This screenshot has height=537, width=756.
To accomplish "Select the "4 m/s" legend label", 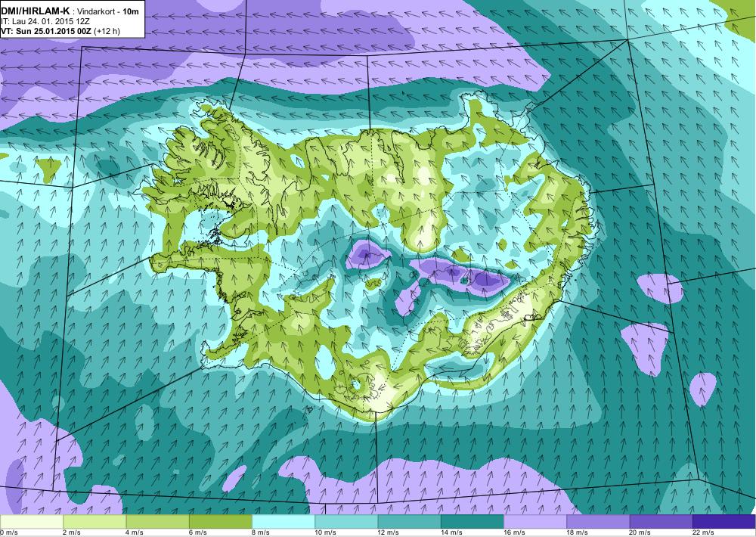I will click(x=135, y=532).
